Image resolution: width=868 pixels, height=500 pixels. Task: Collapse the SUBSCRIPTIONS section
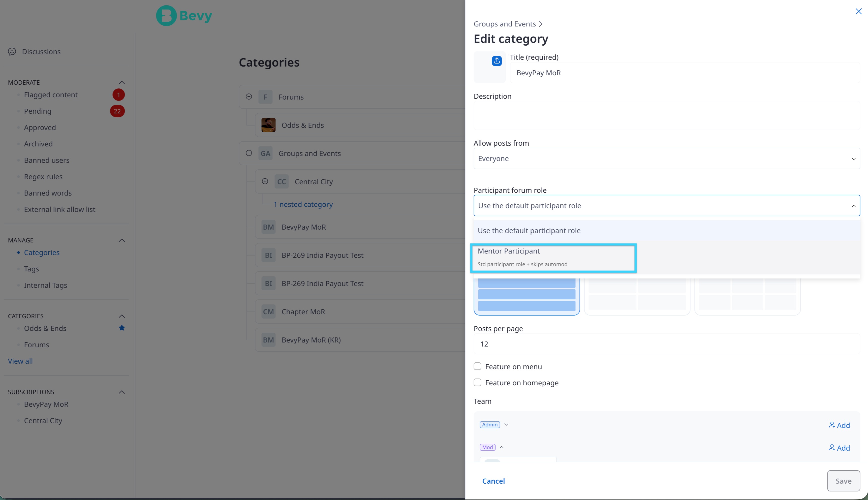(x=121, y=392)
